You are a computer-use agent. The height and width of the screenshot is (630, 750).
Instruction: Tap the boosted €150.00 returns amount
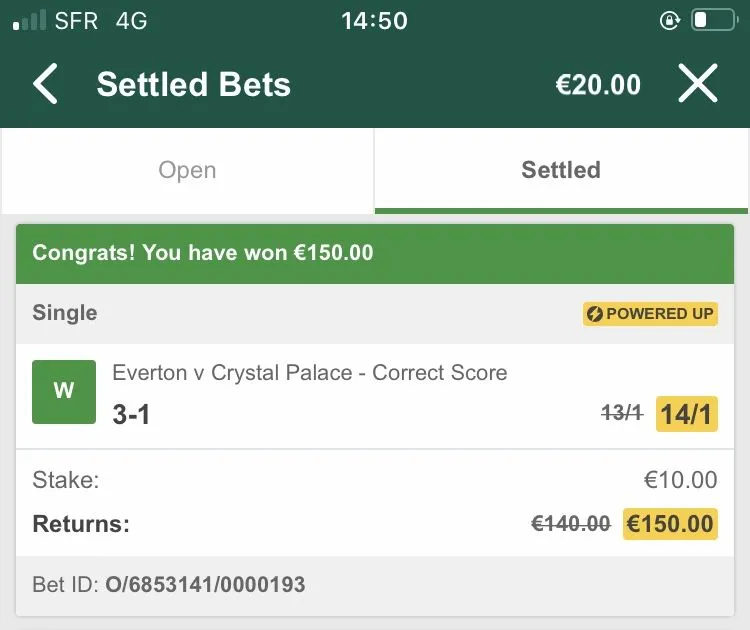670,523
